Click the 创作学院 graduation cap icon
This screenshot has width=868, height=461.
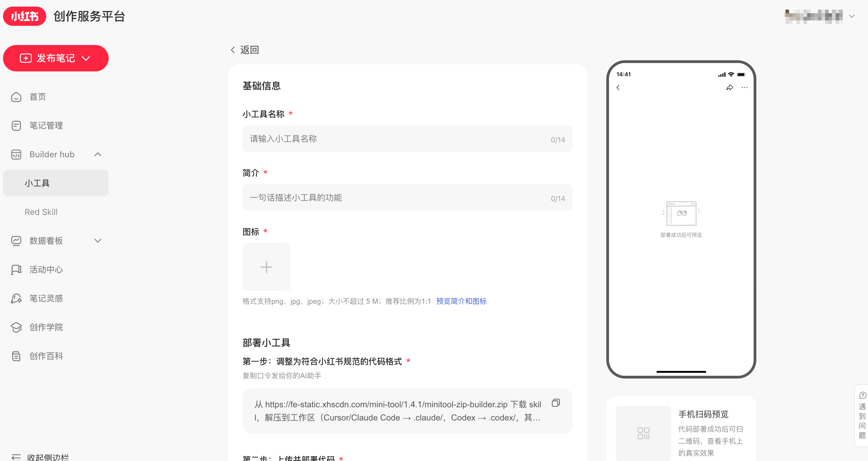click(16, 327)
